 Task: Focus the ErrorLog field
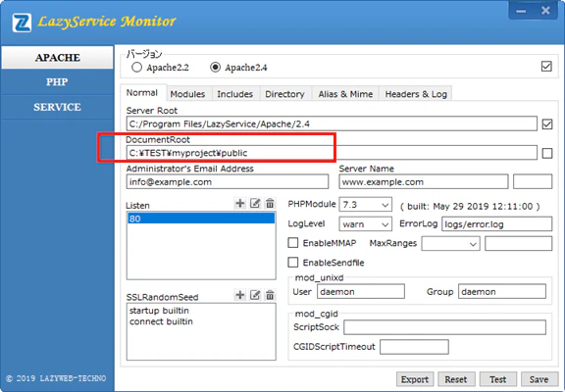coord(497,224)
